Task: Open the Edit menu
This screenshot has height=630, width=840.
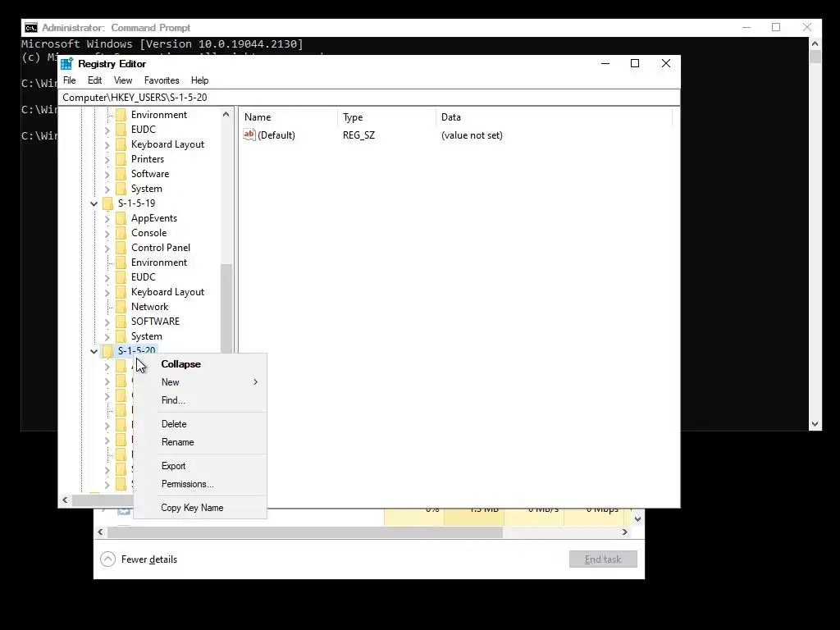Action: pos(95,80)
